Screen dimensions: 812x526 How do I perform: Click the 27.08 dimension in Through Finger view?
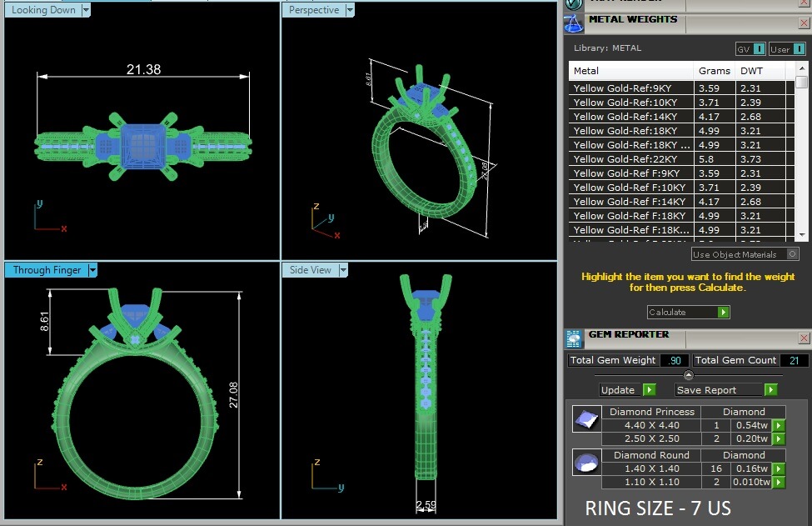click(233, 395)
